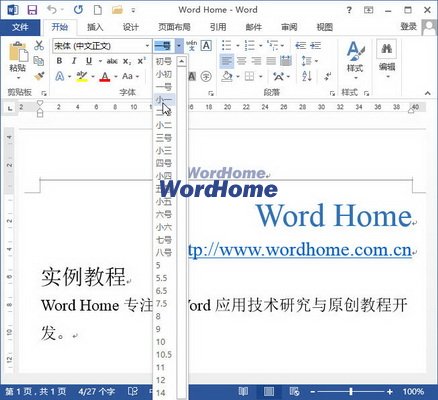This screenshot has width=438, height=400.
Task: Create a new blank document icon
Action: (x=98, y=10)
